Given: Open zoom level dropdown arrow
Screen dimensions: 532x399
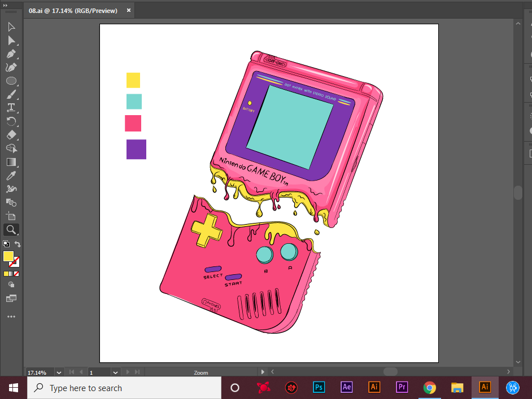Looking at the screenshot, I should (59, 372).
